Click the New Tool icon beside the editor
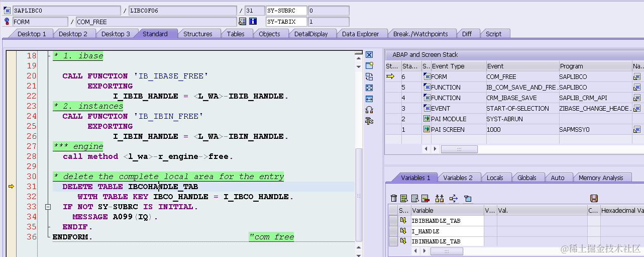This screenshot has width=644, height=257. coord(369,65)
